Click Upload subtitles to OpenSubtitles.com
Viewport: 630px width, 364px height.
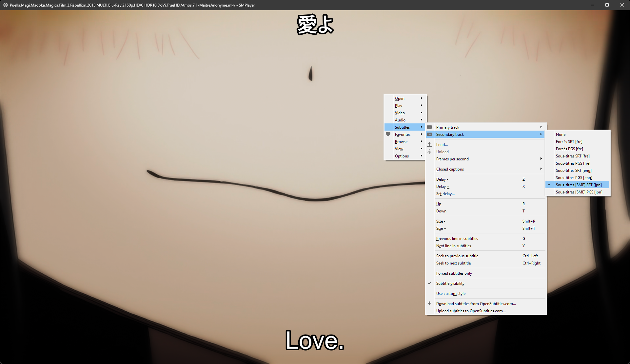point(471,311)
